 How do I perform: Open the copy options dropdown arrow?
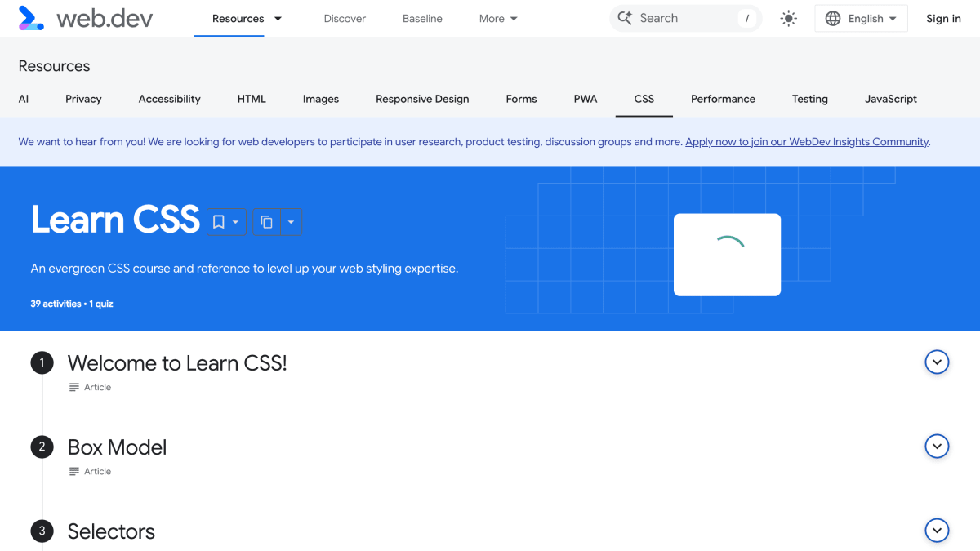291,222
